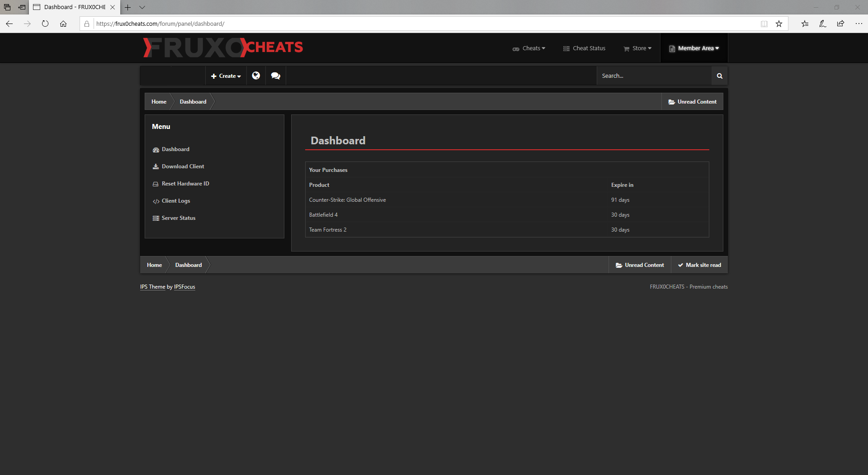
Task: Open the Cheats dropdown menu
Action: pos(528,48)
